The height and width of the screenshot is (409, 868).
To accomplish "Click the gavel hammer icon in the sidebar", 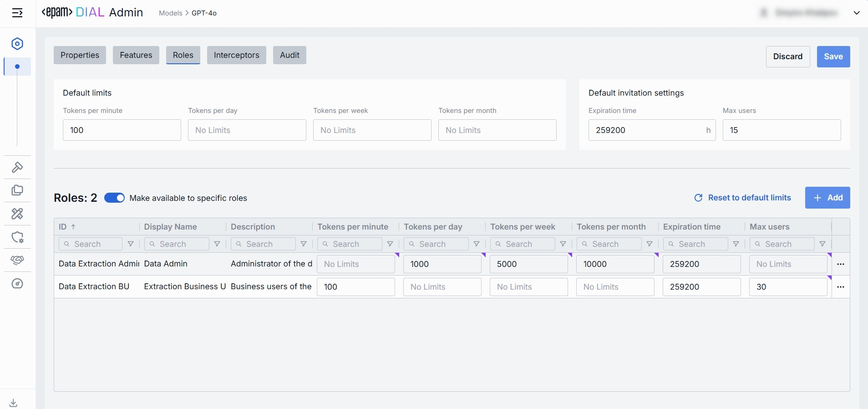I will click(17, 167).
